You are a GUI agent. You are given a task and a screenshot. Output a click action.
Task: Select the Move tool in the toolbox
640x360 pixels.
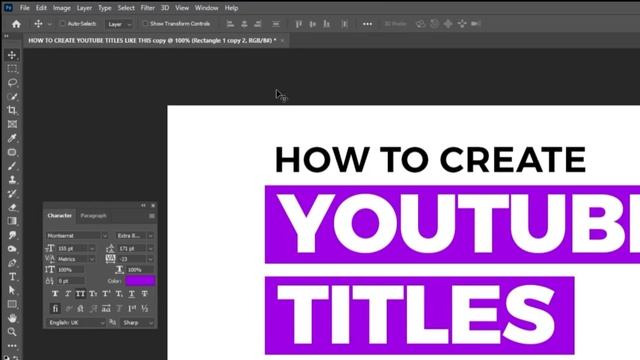[x=12, y=55]
